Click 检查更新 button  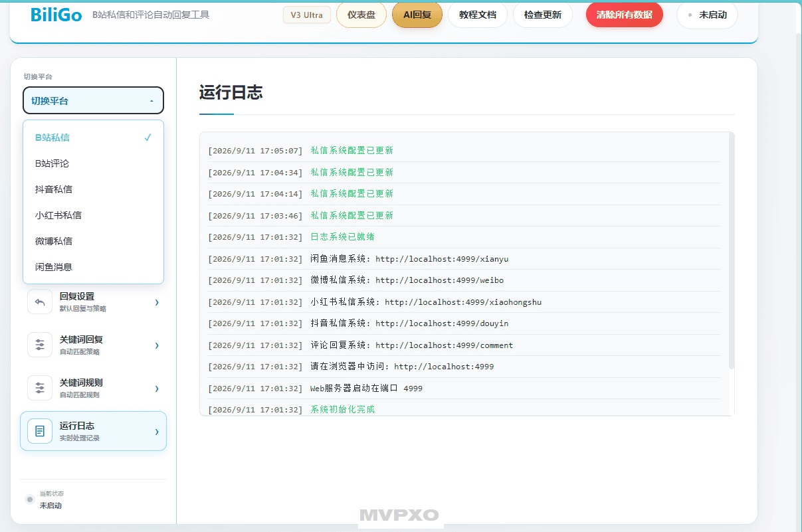click(x=543, y=15)
